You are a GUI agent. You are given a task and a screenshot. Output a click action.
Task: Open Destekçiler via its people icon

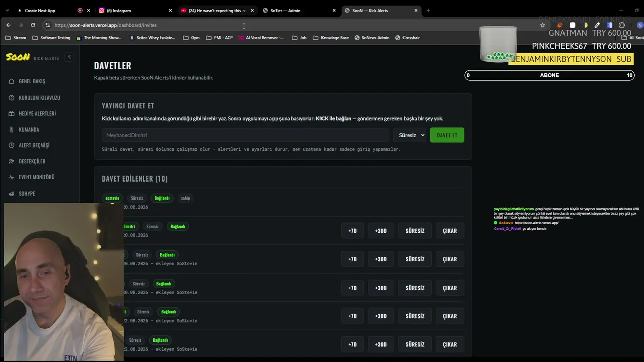(x=12, y=161)
